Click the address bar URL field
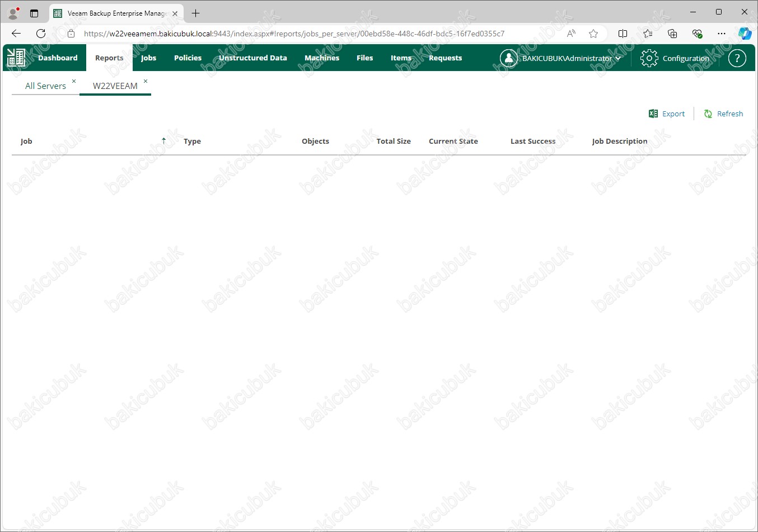The width and height of the screenshot is (758, 532). [x=294, y=34]
